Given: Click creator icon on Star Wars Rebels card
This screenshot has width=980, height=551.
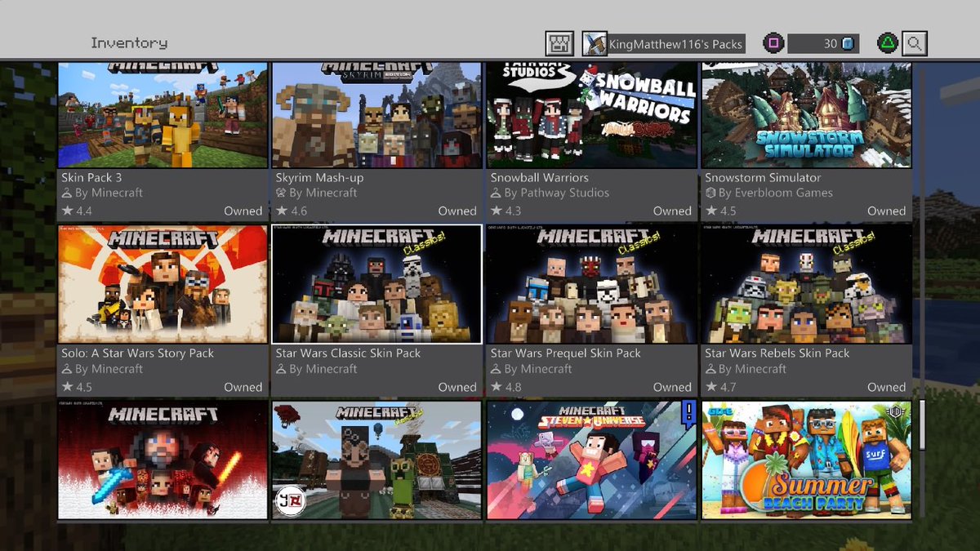Looking at the screenshot, I should pos(710,370).
